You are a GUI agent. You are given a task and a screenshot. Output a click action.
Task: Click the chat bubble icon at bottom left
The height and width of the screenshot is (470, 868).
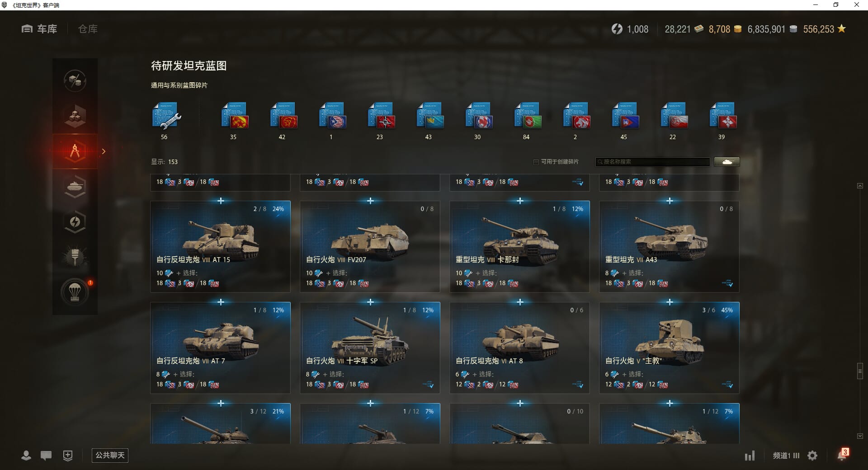click(46, 456)
